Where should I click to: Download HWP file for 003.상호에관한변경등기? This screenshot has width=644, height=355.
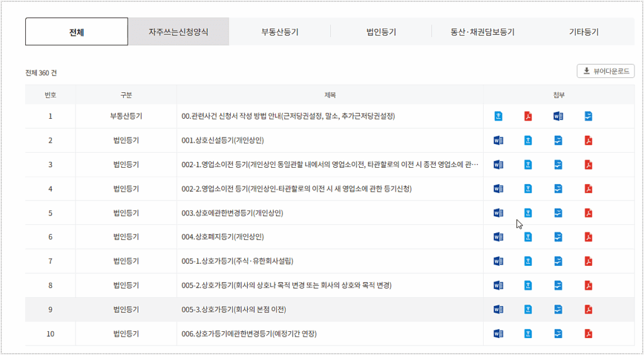click(528, 213)
